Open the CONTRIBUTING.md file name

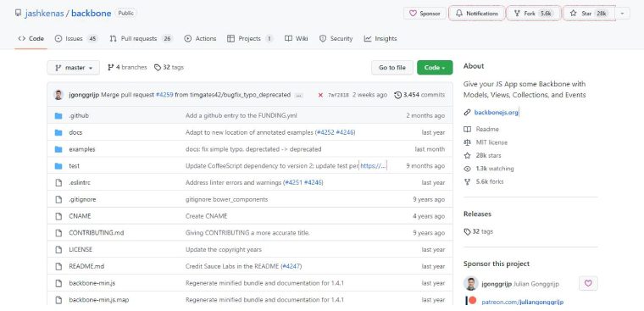[96, 233]
